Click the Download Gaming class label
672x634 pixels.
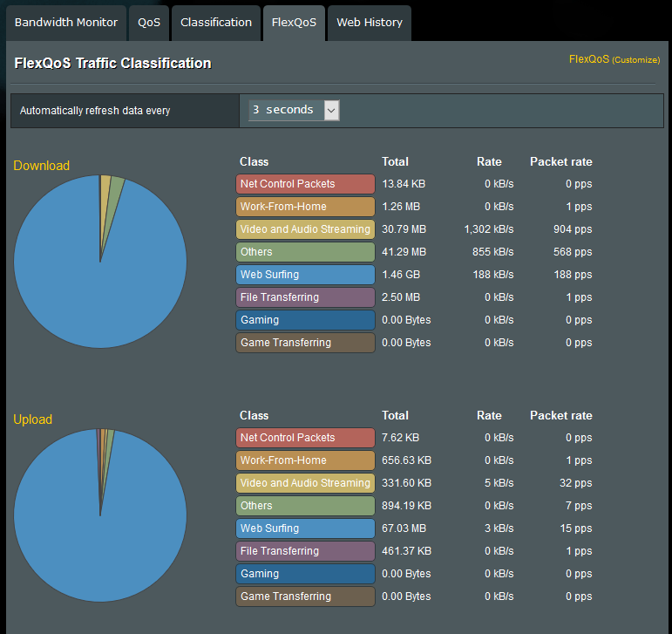[305, 320]
